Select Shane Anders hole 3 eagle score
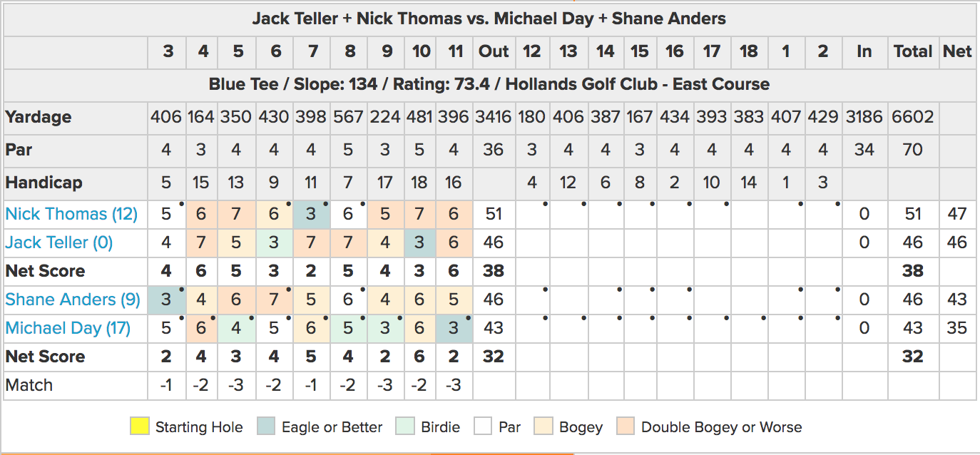980x455 pixels. click(x=166, y=300)
